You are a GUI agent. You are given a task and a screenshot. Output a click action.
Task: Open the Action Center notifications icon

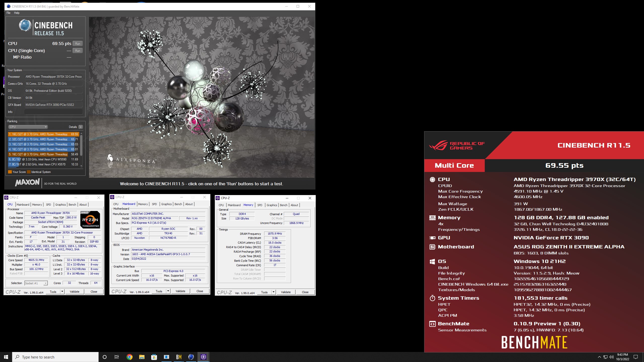pos(636,357)
